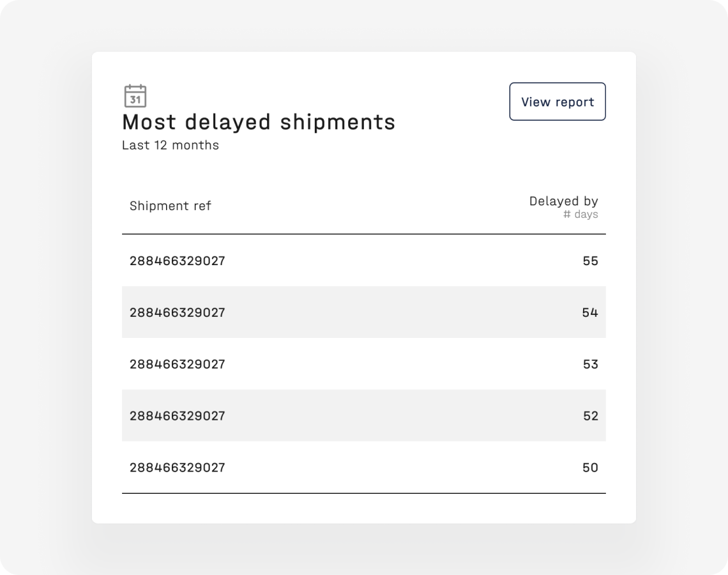The height and width of the screenshot is (575, 728).
Task: Open shipment ref in the 55-day row
Action: coord(178,261)
